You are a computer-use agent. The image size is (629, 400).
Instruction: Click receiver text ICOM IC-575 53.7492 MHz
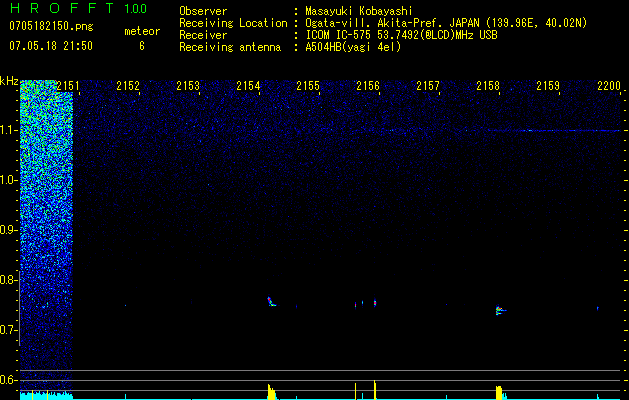coord(401,35)
